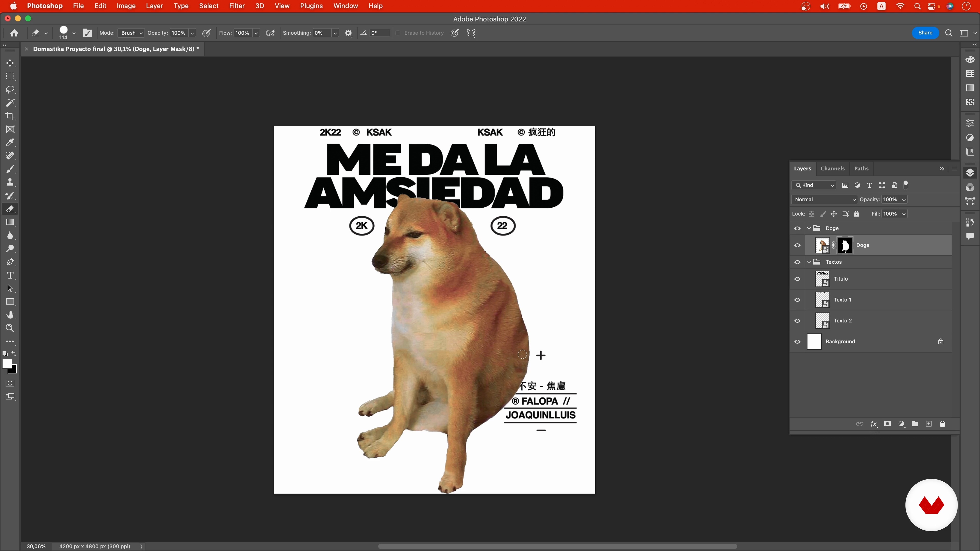
Task: Select the Pen tool
Action: click(10, 262)
